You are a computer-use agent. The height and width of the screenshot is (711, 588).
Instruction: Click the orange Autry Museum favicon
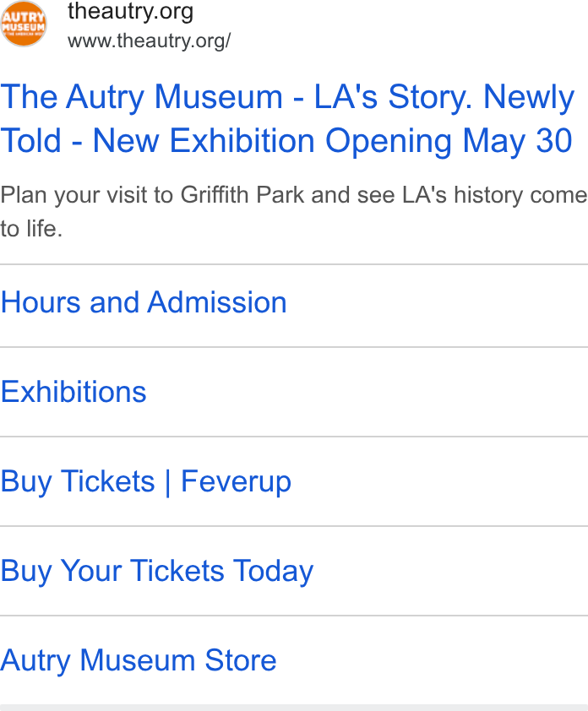(24, 24)
